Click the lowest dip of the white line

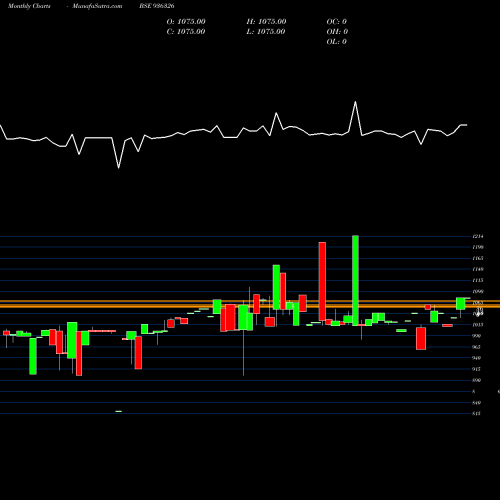(x=118, y=167)
